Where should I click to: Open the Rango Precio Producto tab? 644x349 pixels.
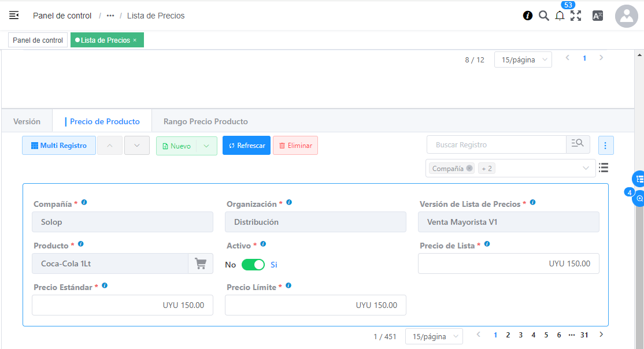point(205,121)
